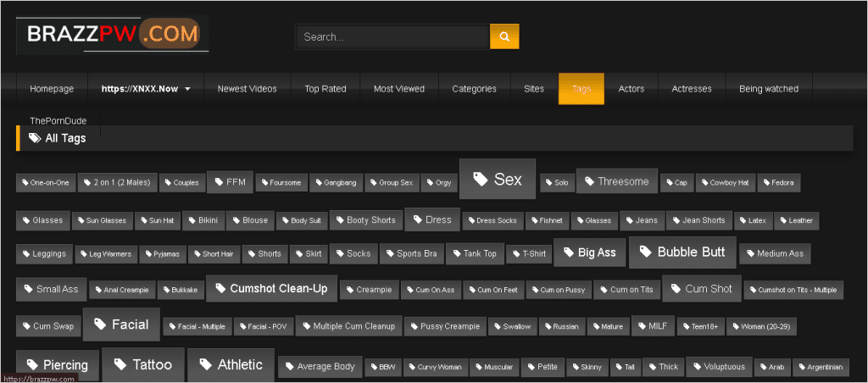Select the Average Body tag

[320, 366]
